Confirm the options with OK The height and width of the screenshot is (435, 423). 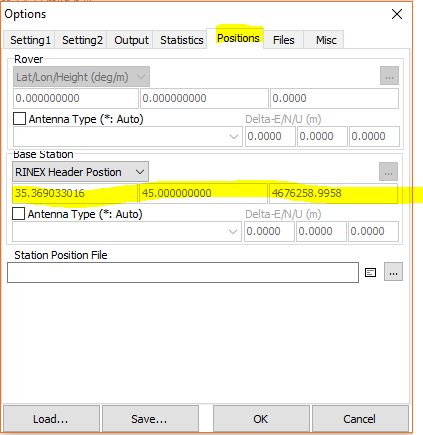261,419
